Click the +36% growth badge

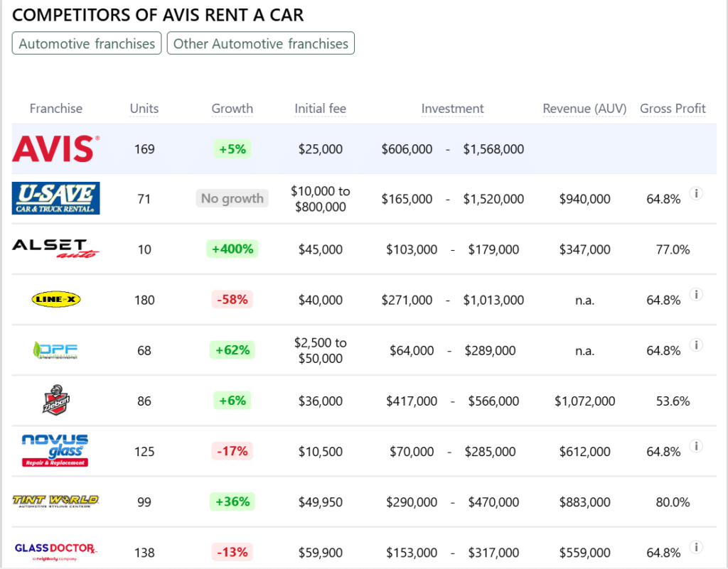coord(232,502)
